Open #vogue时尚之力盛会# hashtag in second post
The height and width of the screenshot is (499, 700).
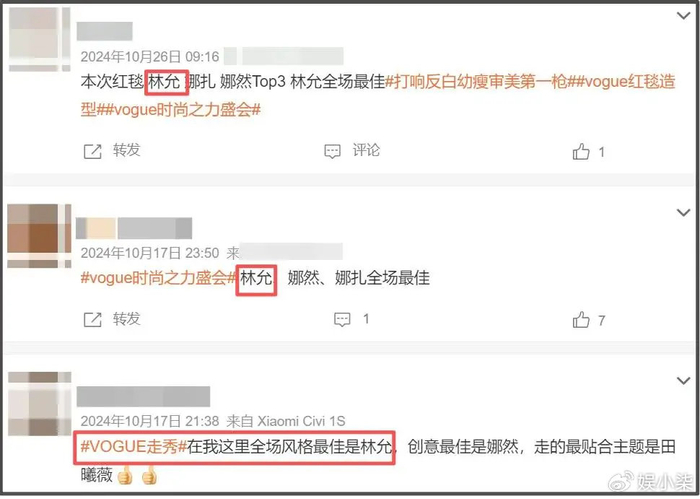point(158,279)
